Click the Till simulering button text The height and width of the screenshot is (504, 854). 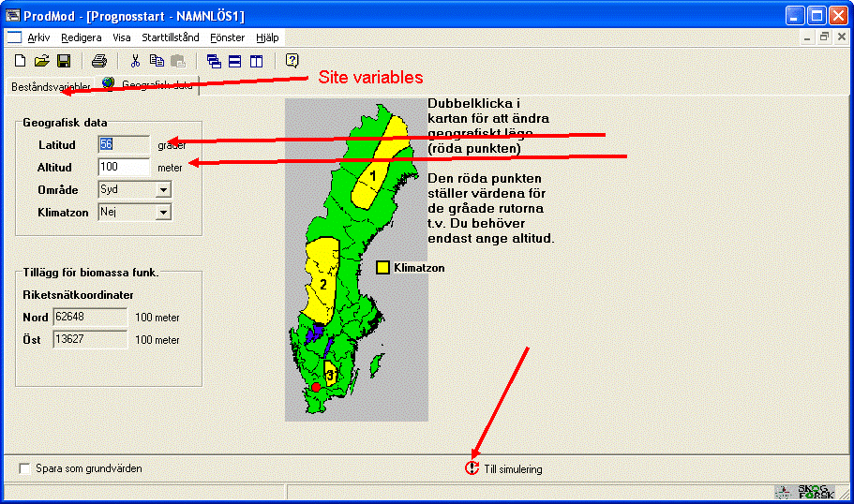click(x=513, y=469)
